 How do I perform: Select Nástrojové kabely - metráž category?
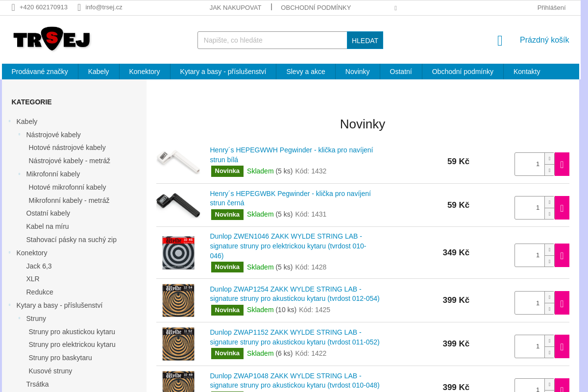(x=69, y=161)
